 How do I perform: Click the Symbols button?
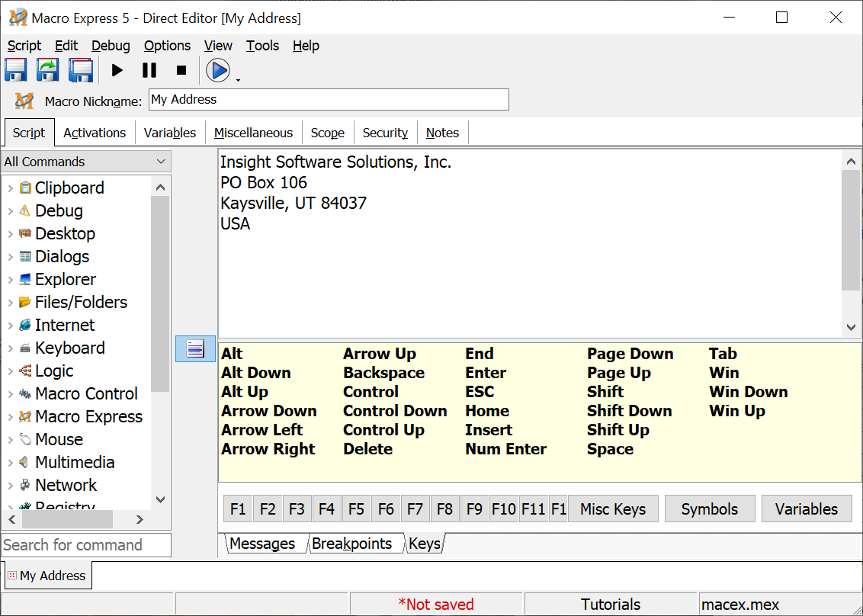click(709, 509)
